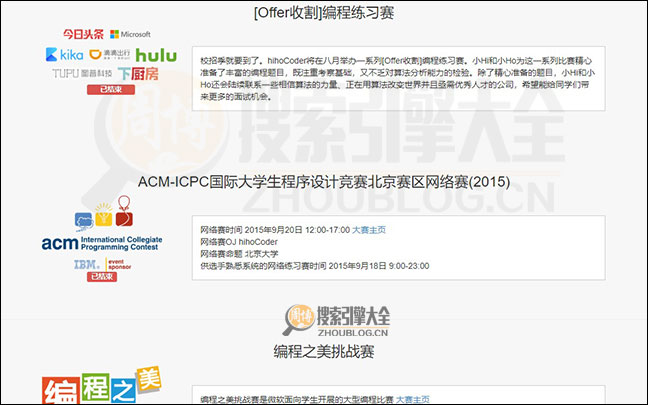Screen dimensions: 648x405
Task: Click the 已结束 badge under the ACM logo
Action: (102, 277)
